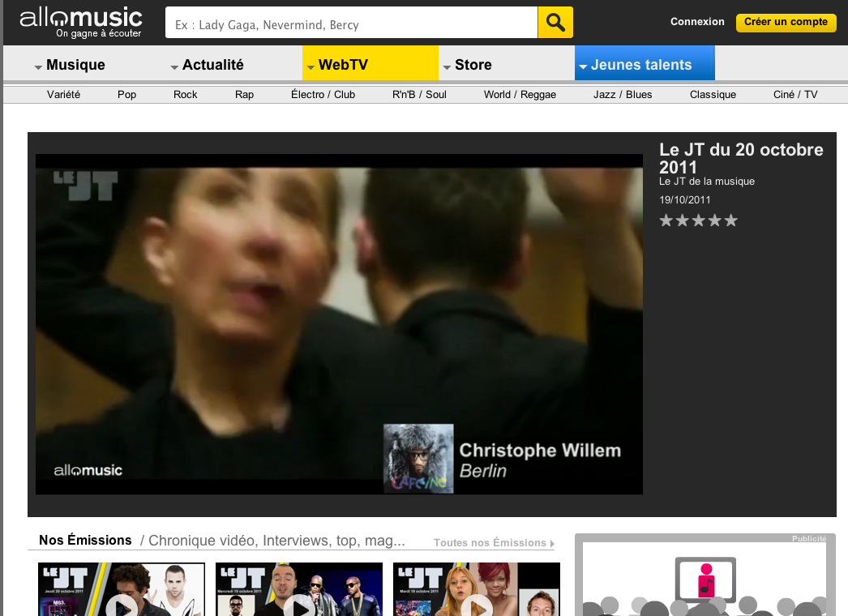The height and width of the screenshot is (616, 848).
Task: Open the WebTV tab
Action: [x=370, y=64]
